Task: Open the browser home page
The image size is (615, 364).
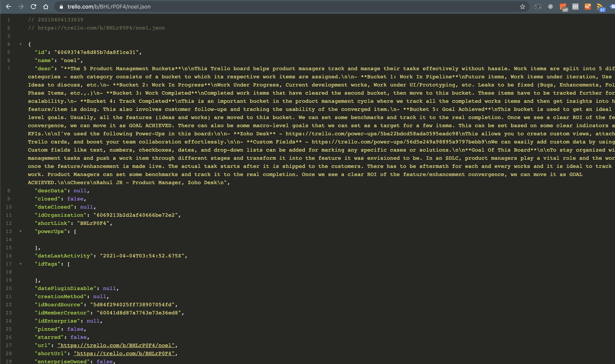Action: (46, 7)
